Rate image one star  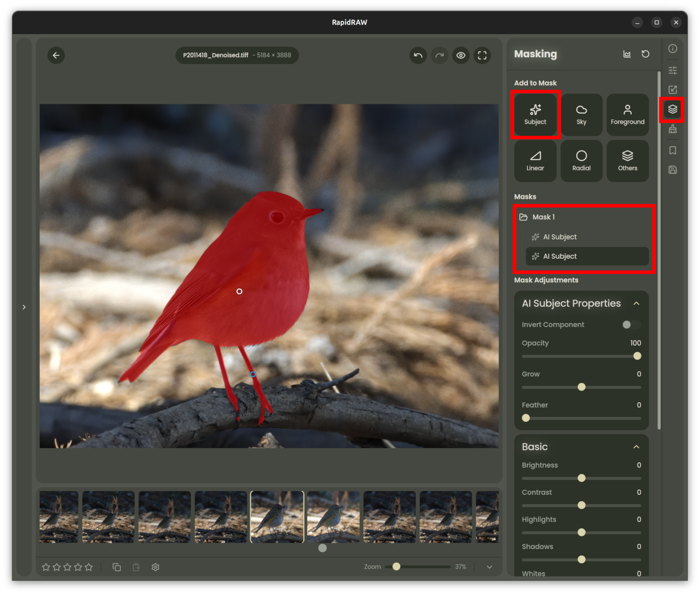[46, 567]
